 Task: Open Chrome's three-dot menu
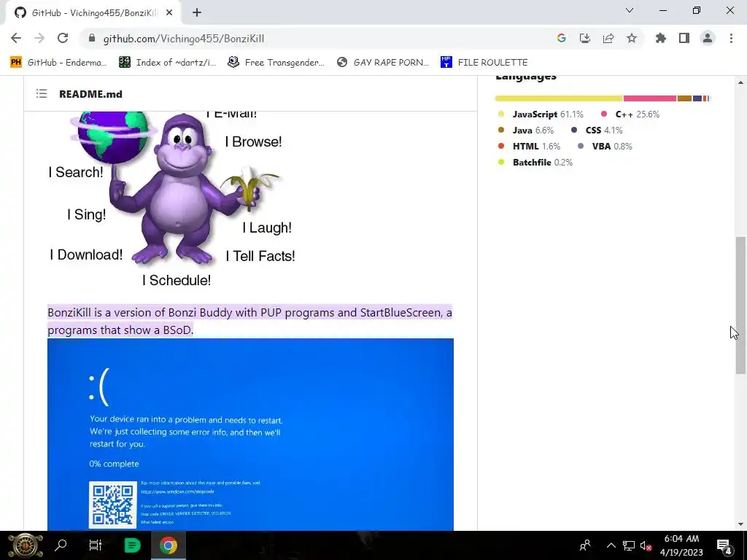pos(731,38)
